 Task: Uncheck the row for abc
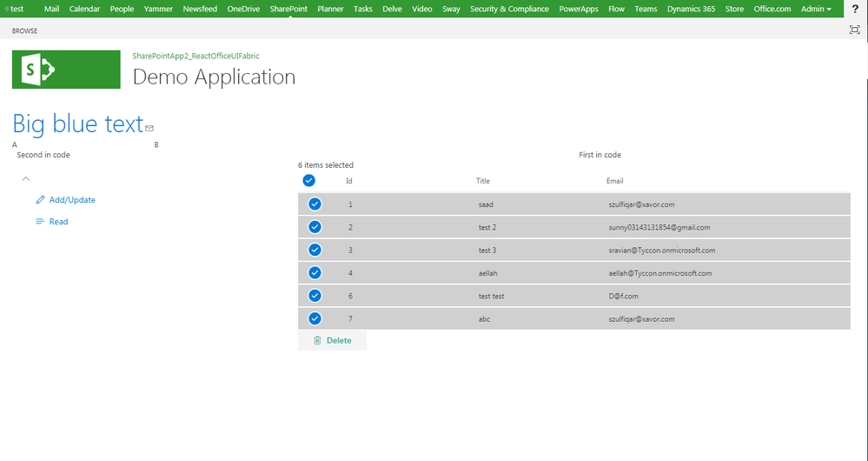pos(315,318)
